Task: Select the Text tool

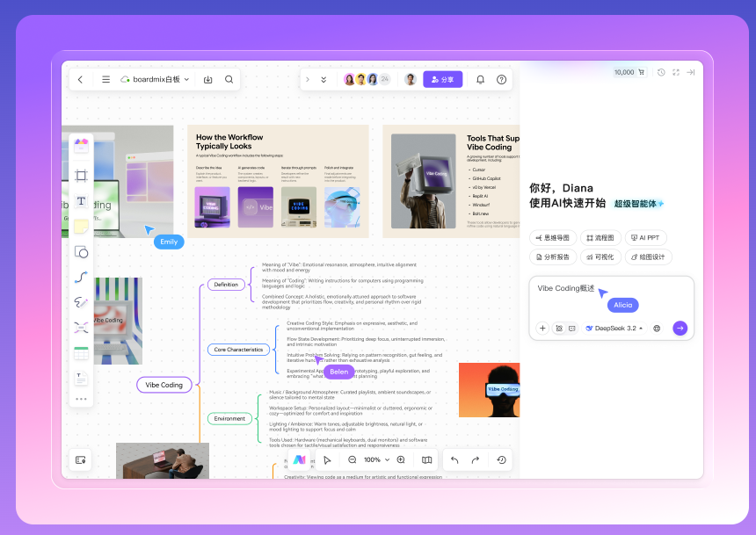Action: [81, 201]
